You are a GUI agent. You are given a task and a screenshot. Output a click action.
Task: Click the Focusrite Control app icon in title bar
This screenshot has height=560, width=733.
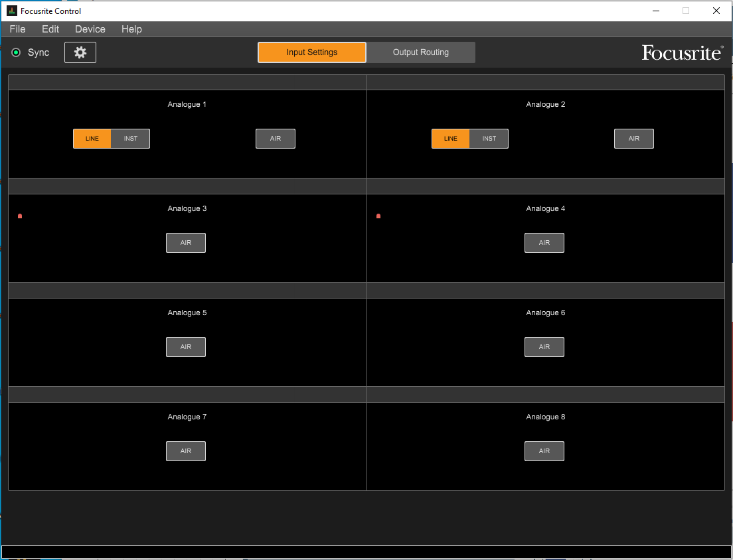pyautogui.click(x=12, y=11)
